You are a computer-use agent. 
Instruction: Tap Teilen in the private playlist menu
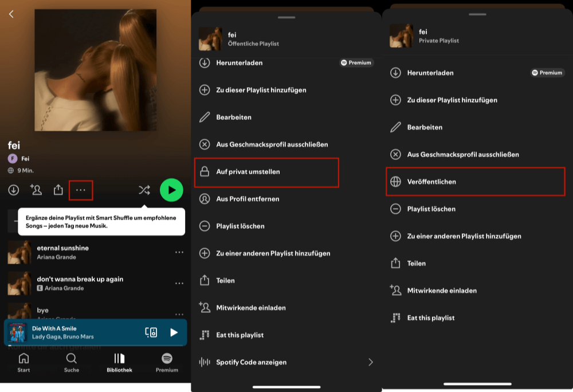[477, 264]
